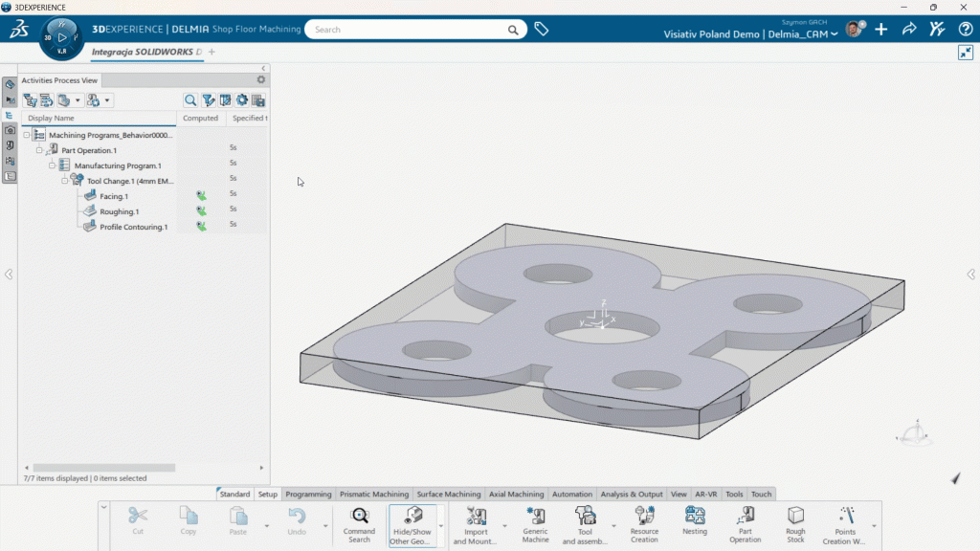Viewport: 980px width, 551px height.
Task: Open the Automation tab
Action: 572,494
